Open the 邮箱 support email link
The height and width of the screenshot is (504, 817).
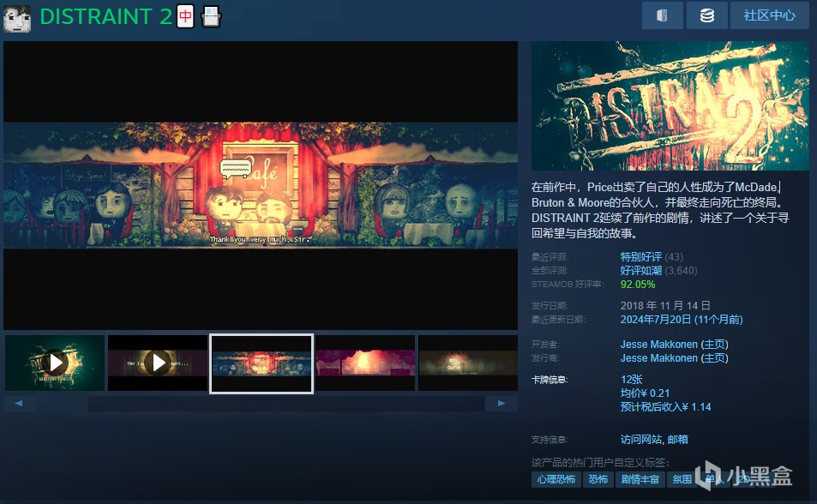677,440
